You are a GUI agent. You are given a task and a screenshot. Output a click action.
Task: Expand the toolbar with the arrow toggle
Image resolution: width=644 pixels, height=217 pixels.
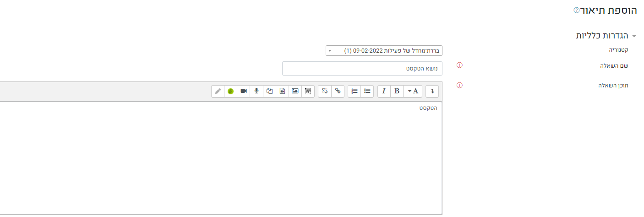click(432, 91)
